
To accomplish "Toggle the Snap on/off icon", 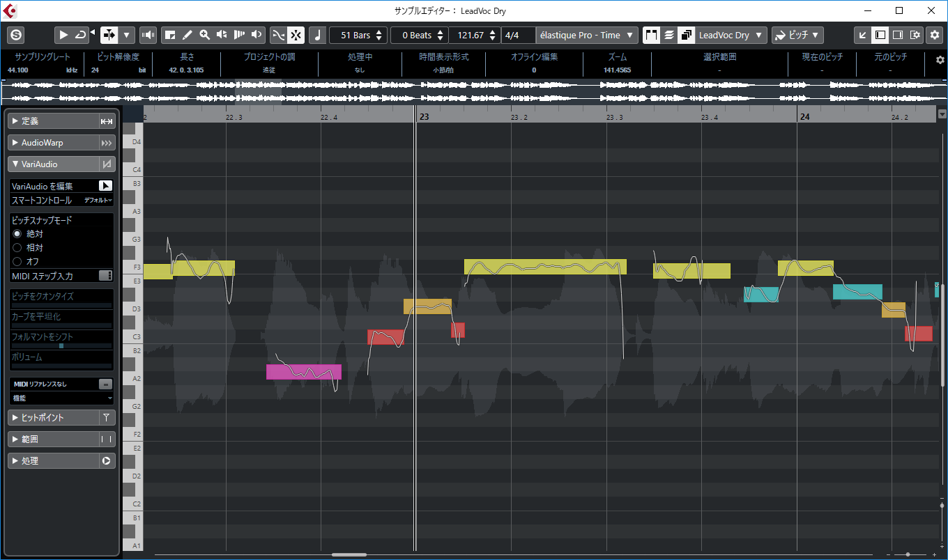I will tap(296, 35).
